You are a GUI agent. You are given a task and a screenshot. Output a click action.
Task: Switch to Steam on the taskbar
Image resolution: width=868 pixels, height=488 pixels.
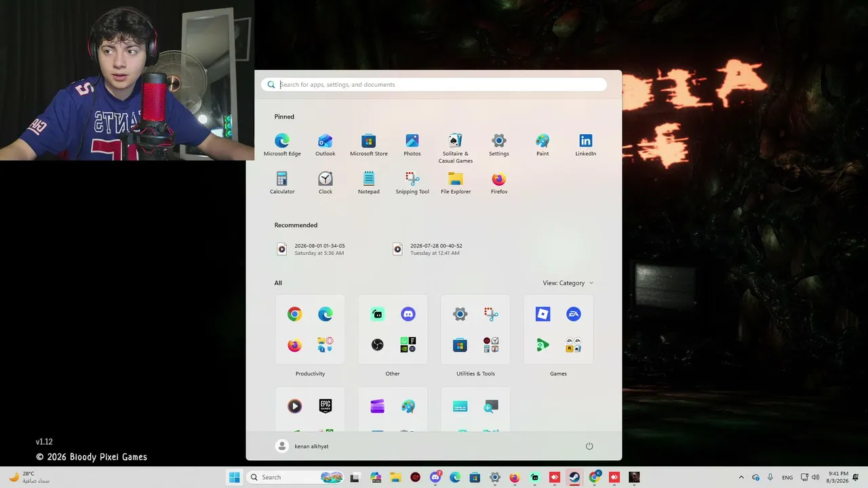click(574, 477)
